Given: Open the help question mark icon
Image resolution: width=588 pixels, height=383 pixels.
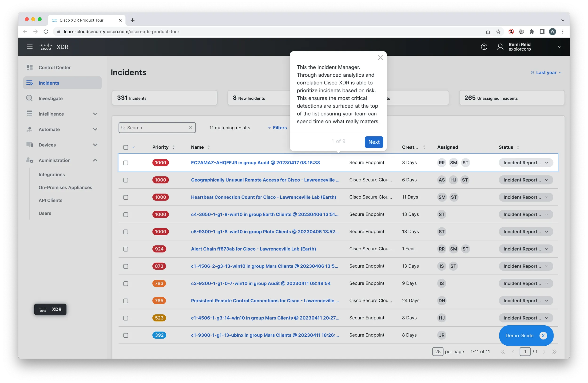Looking at the screenshot, I should tap(484, 47).
